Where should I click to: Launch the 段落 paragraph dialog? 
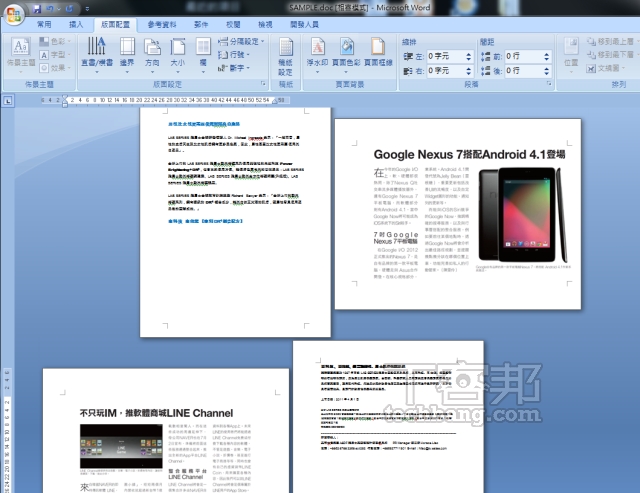coord(549,84)
